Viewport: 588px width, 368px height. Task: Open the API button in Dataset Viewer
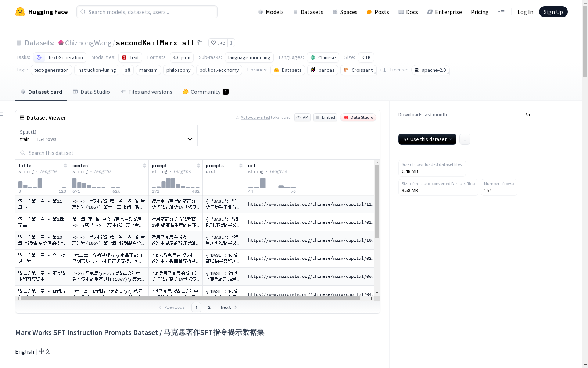[x=302, y=117]
